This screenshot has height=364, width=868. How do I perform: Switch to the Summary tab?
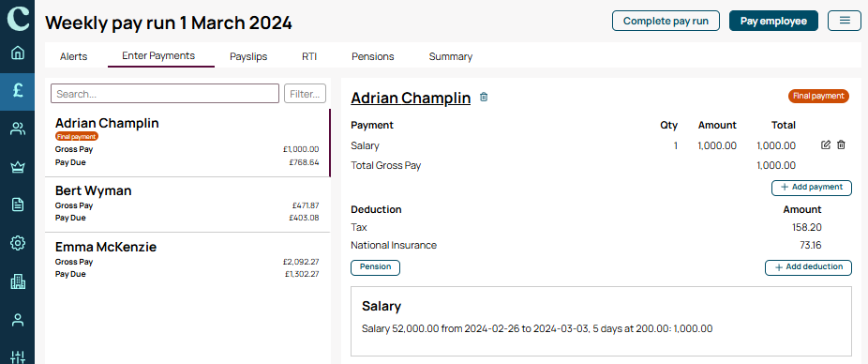(x=451, y=56)
